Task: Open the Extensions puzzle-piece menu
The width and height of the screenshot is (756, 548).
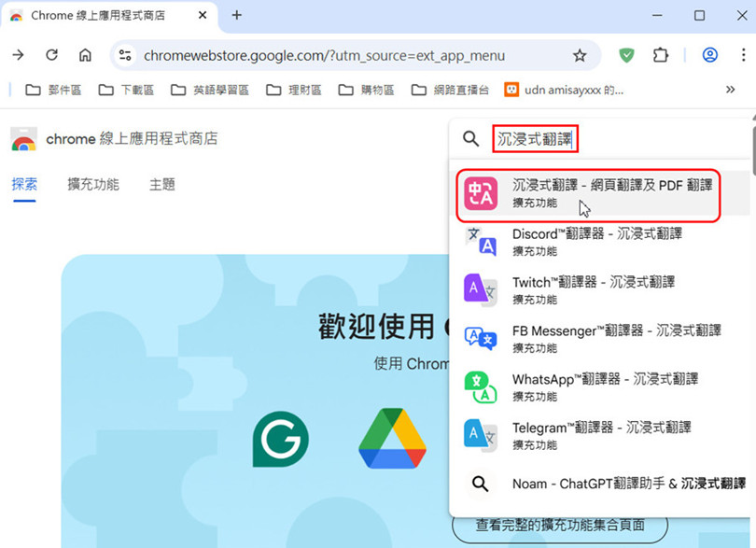Action: (x=661, y=55)
